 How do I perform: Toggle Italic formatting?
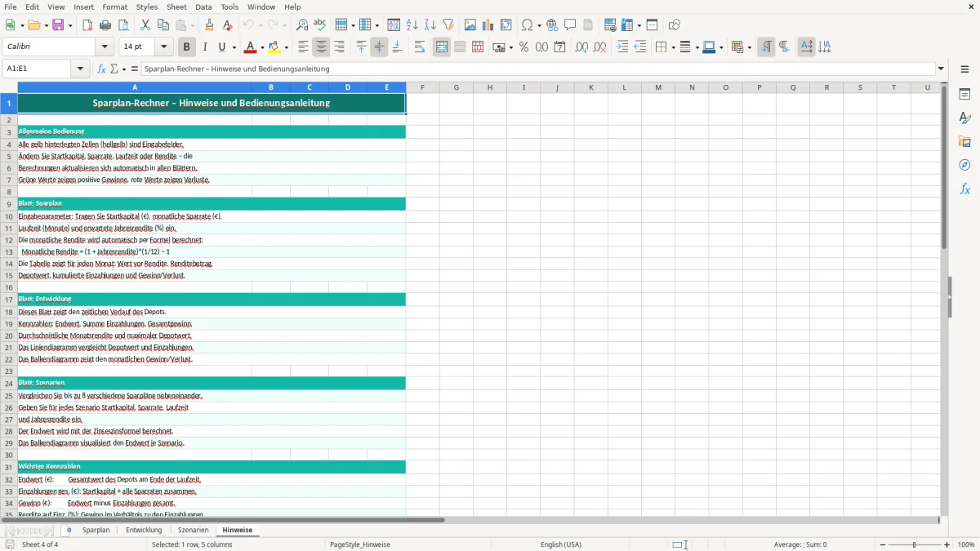point(205,47)
